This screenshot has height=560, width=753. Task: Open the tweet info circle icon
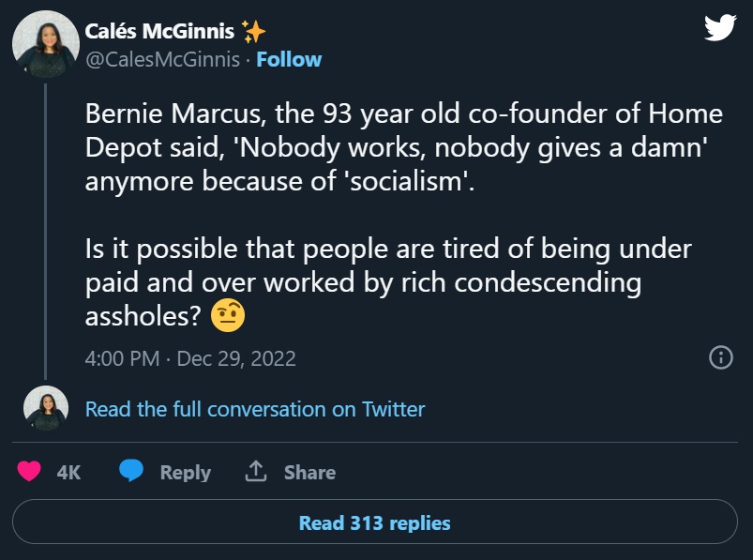click(x=720, y=357)
